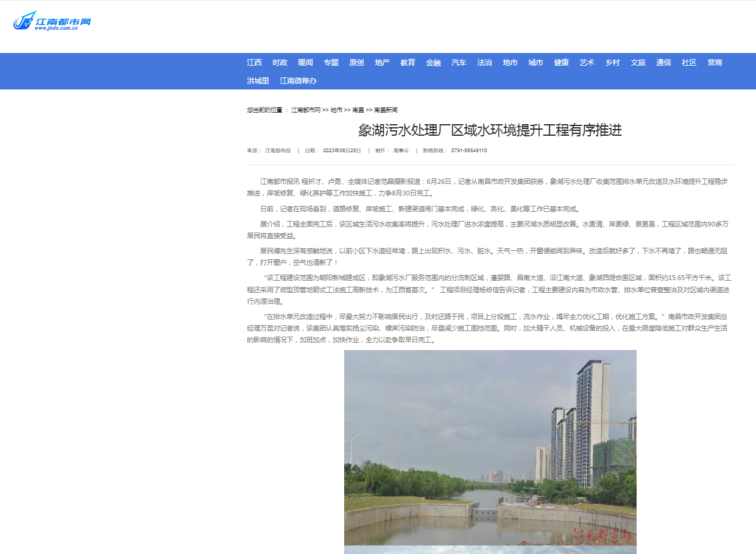Go to the 时政 section
Viewport: 756px width, 554px height.
(x=280, y=63)
